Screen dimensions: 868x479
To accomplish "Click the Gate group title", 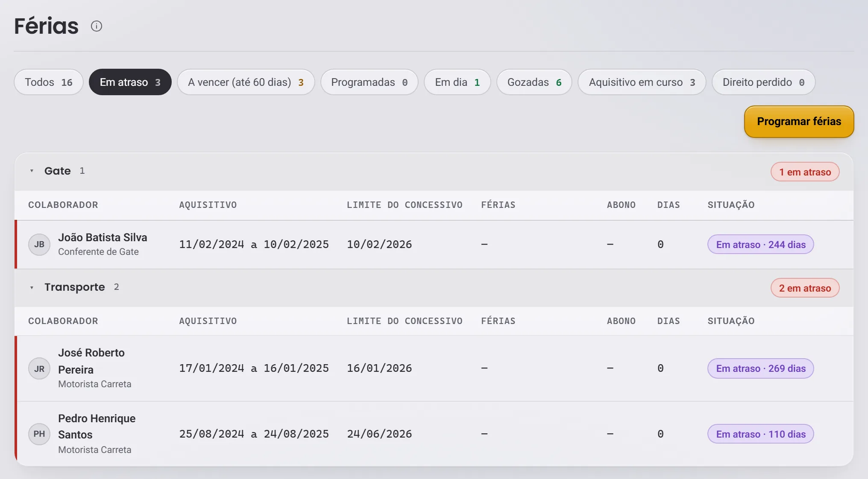I will click(x=58, y=171).
